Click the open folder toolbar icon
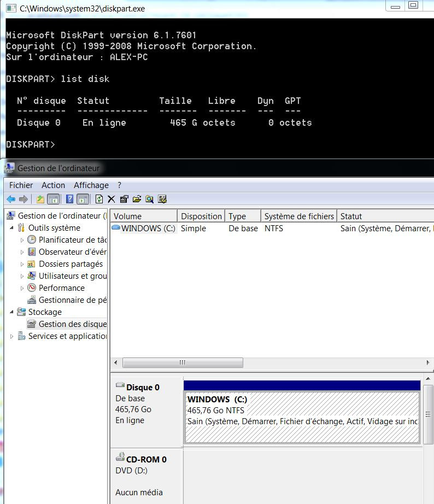This screenshot has height=504, width=434. pyautogui.click(x=137, y=199)
